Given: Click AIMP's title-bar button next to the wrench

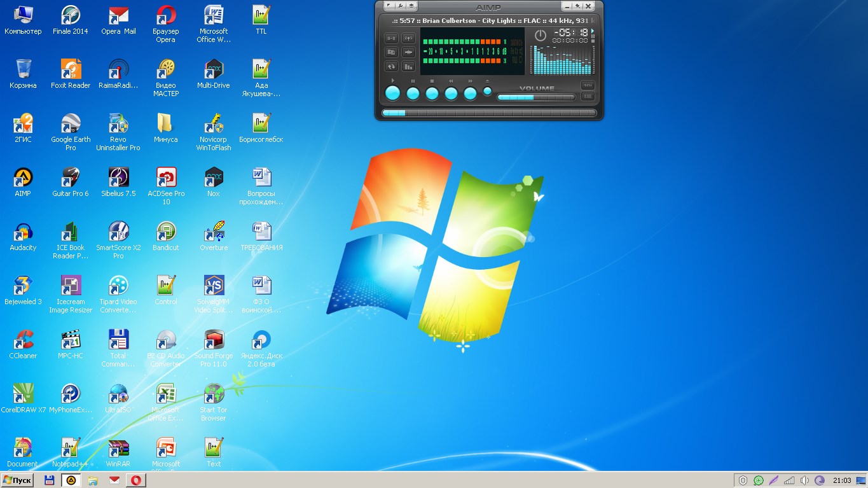Looking at the screenshot, I should pyautogui.click(x=411, y=6).
